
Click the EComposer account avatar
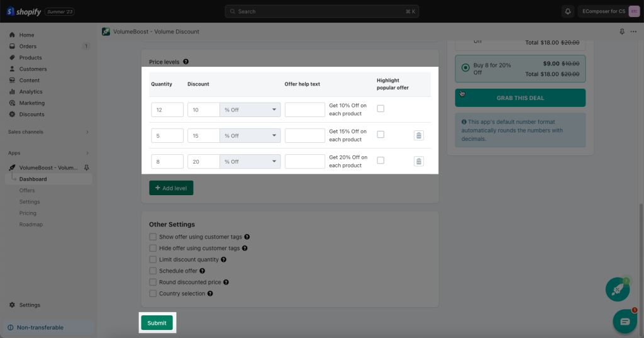(x=634, y=11)
